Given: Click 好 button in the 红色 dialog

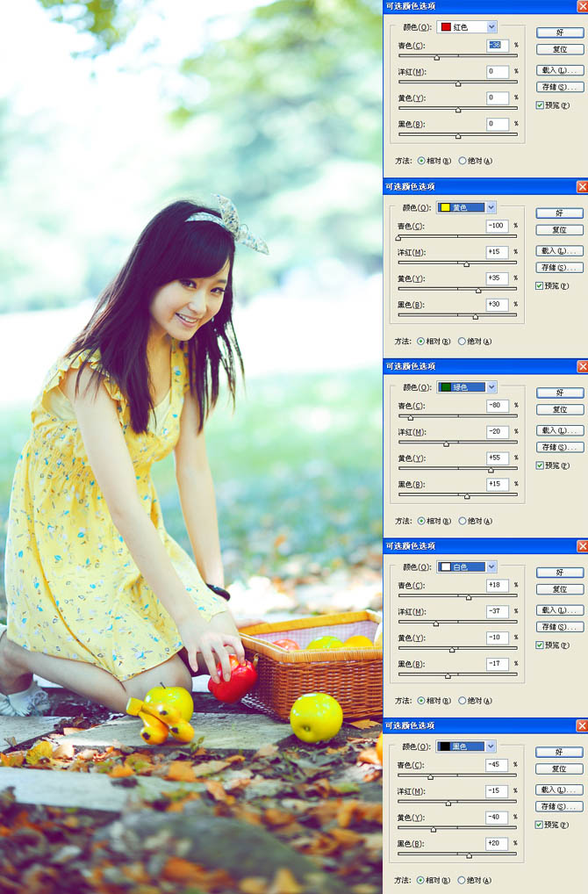Looking at the screenshot, I should tap(559, 32).
